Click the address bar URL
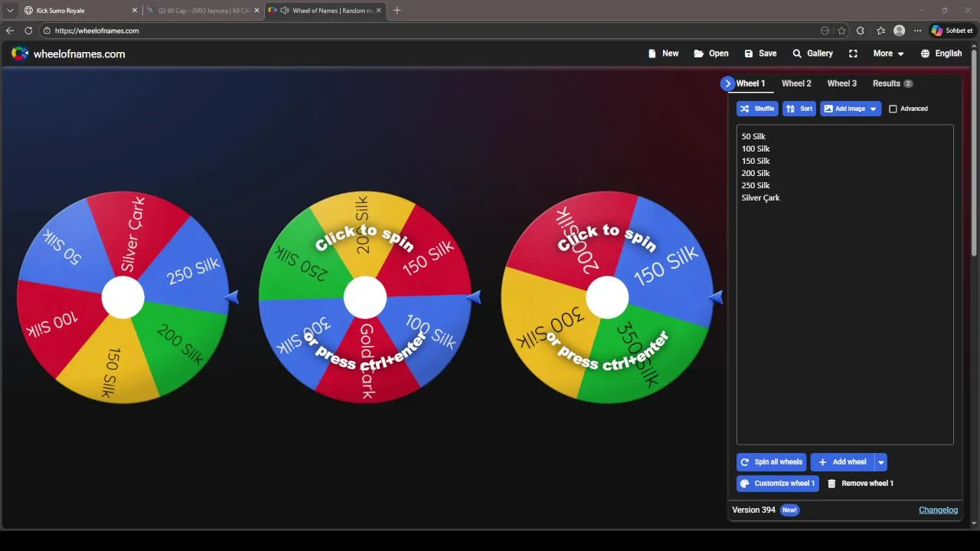This screenshot has width=980, height=551. click(x=97, y=31)
